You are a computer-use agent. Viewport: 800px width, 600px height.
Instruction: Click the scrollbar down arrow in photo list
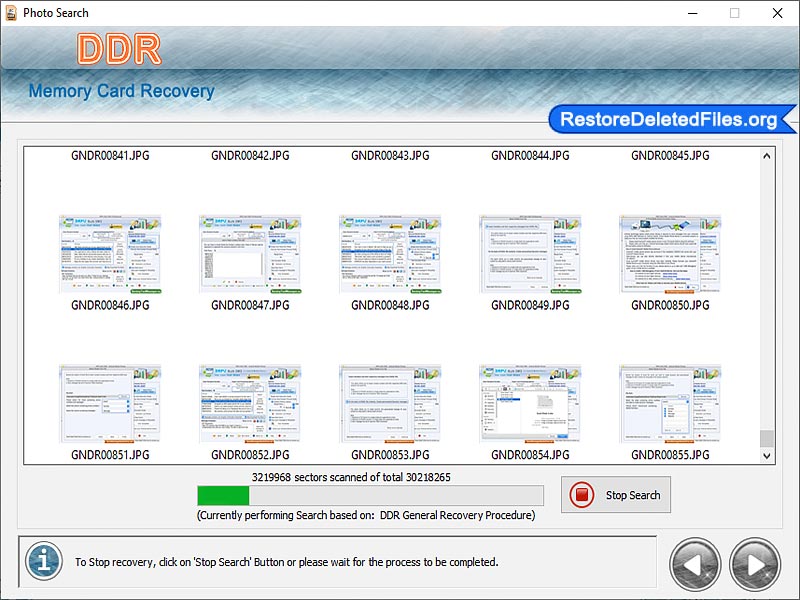[x=767, y=455]
